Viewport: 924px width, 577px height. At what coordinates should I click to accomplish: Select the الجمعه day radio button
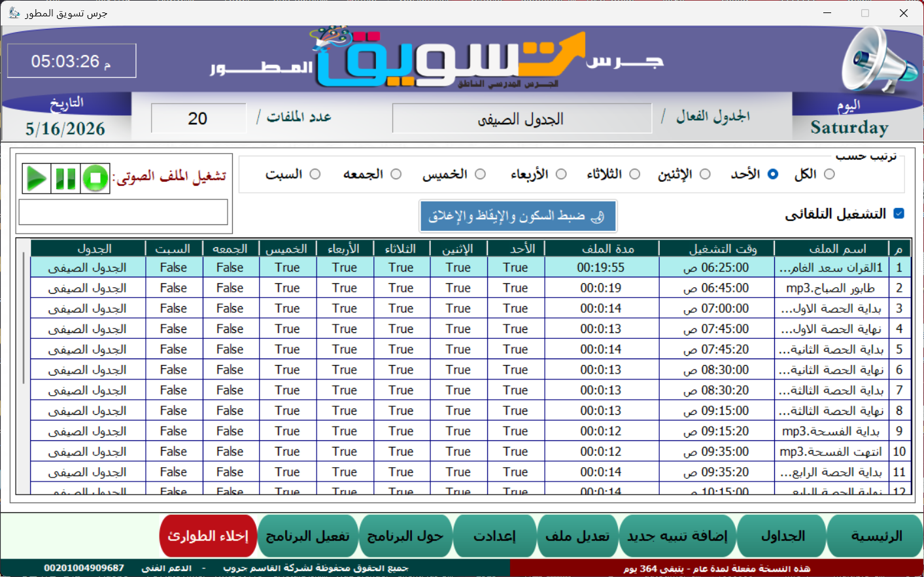click(x=396, y=174)
